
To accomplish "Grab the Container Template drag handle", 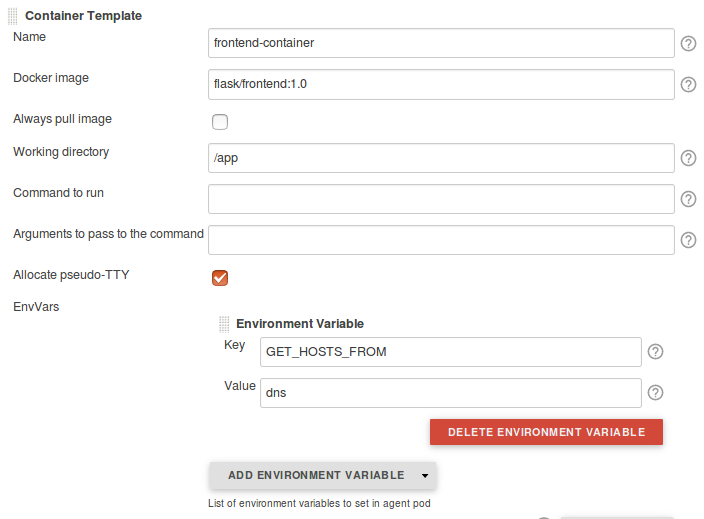I will click(13, 15).
